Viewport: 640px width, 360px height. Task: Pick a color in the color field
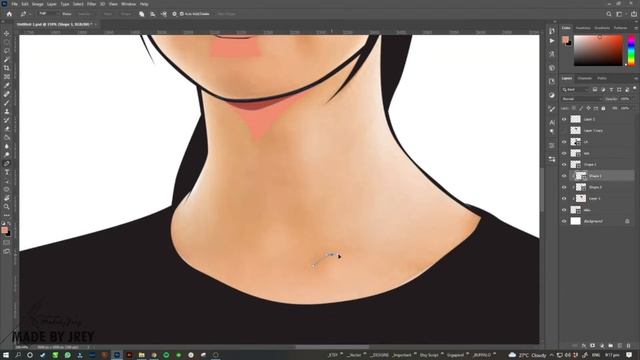point(598,50)
